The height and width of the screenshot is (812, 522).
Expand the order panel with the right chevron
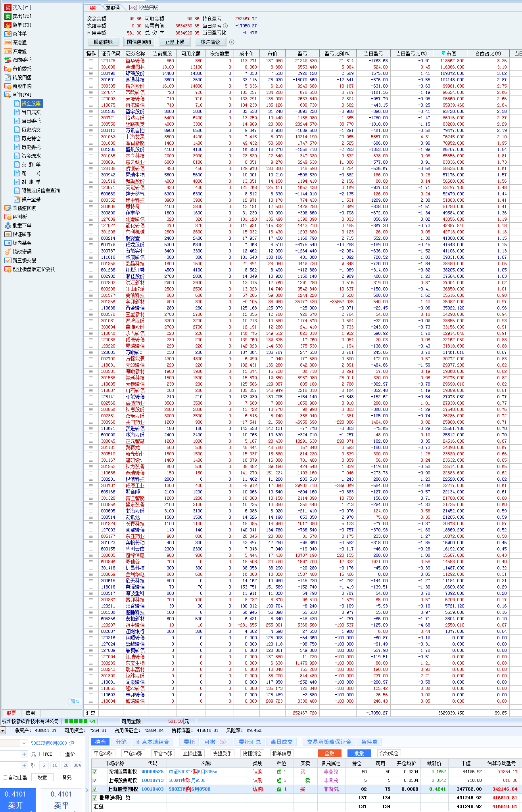click(87, 790)
